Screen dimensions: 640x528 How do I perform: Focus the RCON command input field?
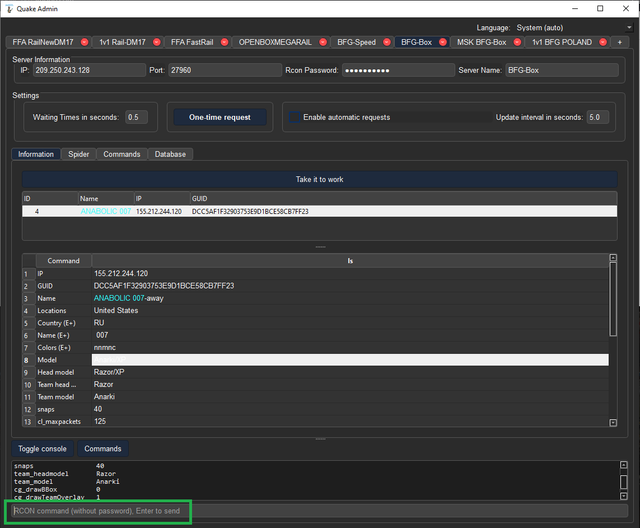click(x=320, y=511)
